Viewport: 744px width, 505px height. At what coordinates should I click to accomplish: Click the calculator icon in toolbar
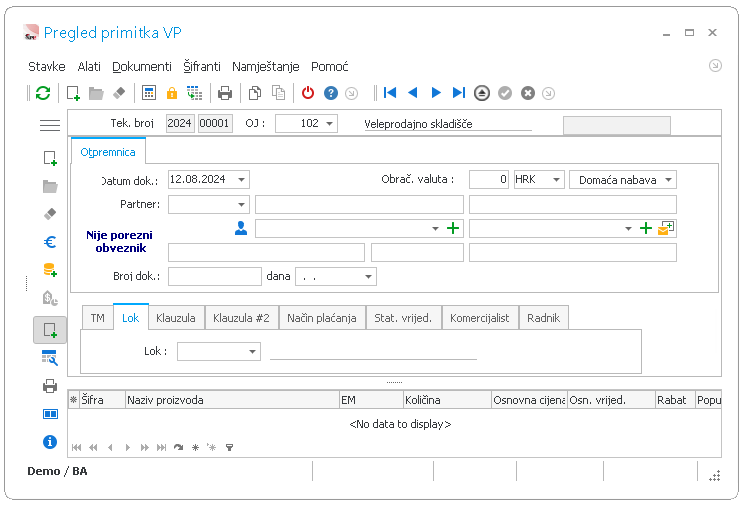pos(149,93)
